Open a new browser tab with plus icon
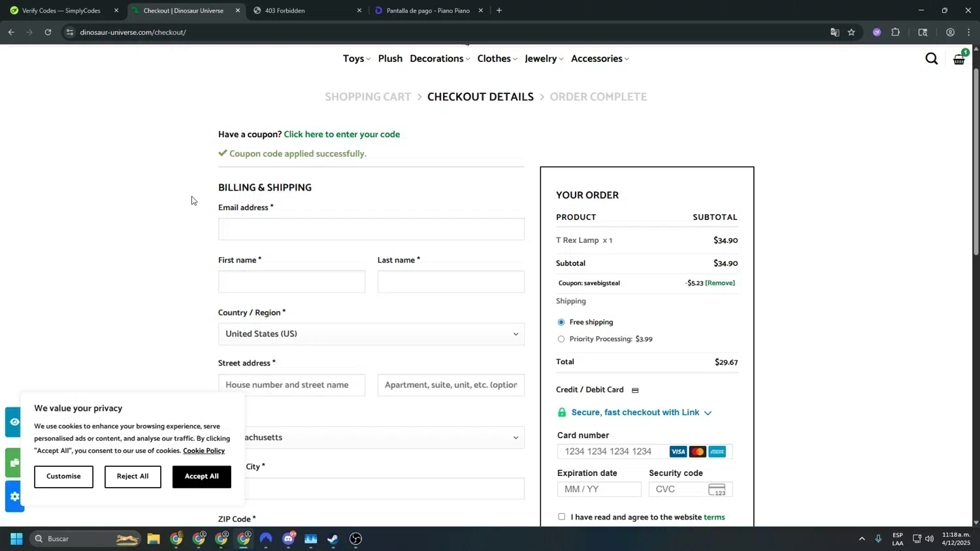 (x=499, y=10)
